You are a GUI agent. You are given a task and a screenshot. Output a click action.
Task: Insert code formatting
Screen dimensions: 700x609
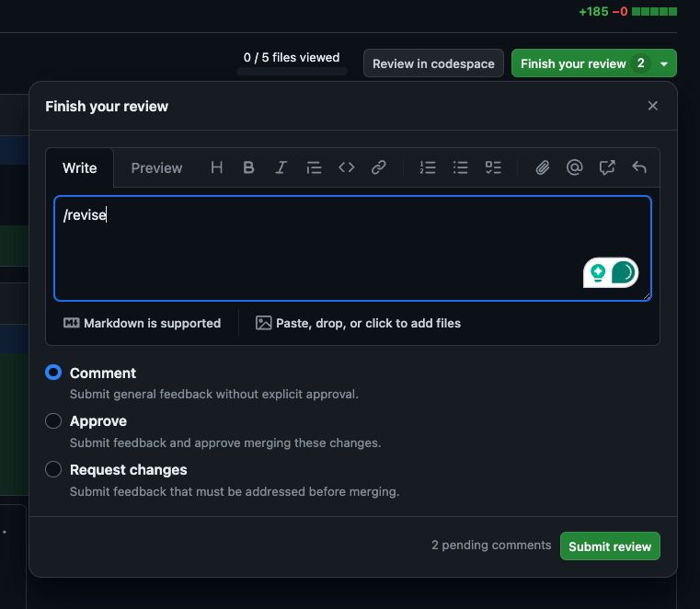pyautogui.click(x=347, y=167)
